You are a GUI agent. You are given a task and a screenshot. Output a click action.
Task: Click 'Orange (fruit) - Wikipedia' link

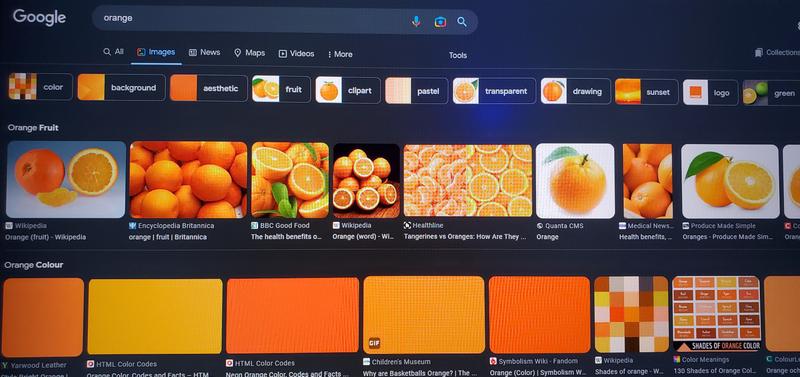[x=45, y=237]
